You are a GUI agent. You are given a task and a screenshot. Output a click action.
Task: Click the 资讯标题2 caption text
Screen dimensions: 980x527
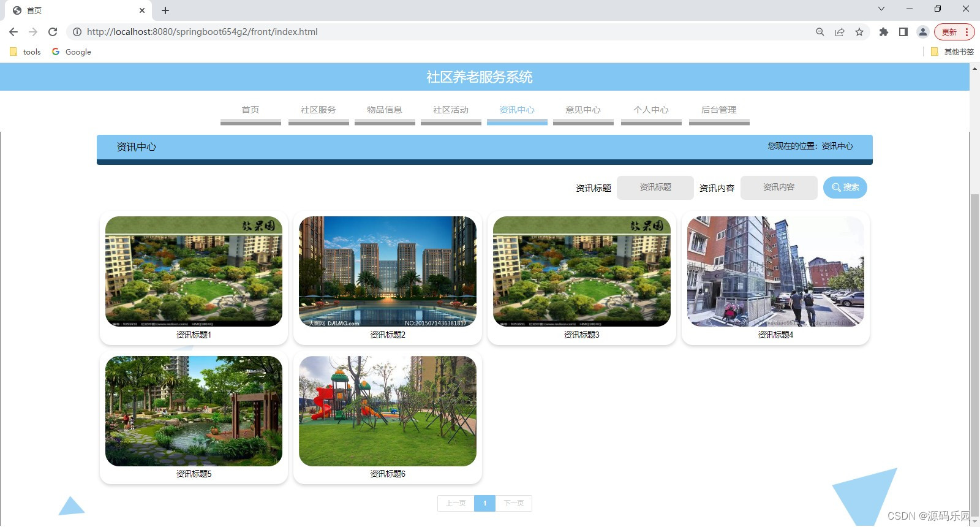pyautogui.click(x=388, y=335)
